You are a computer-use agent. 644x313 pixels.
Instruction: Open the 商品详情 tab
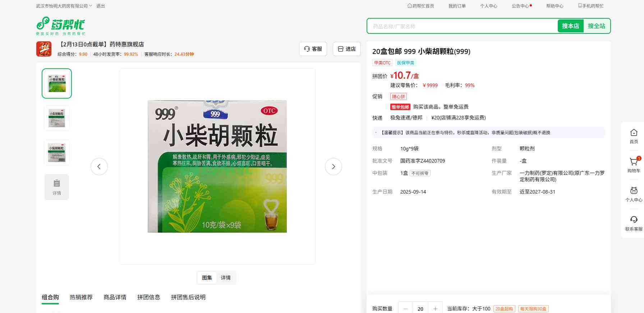click(x=115, y=297)
